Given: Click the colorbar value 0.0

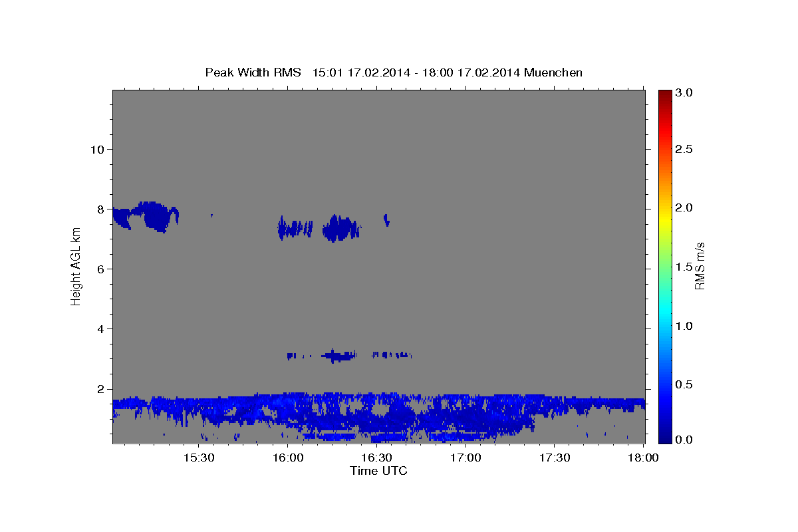Looking at the screenshot, I should (x=685, y=440).
